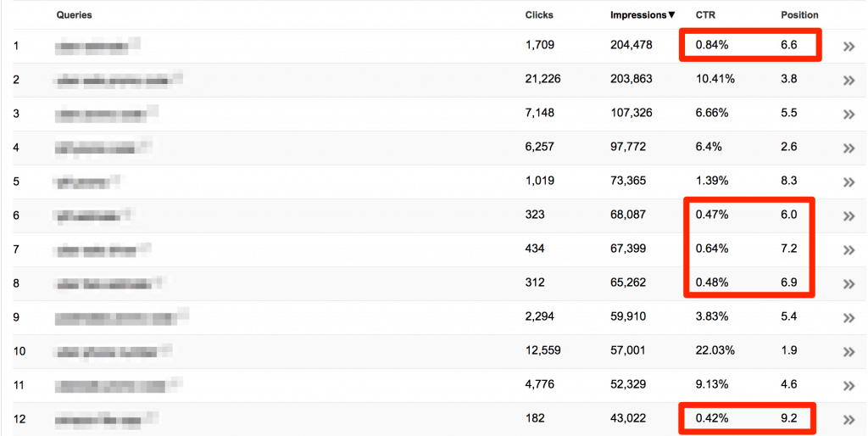This screenshot has height=436, width=868.
Task: Sort by the Position column header
Action: tap(799, 15)
